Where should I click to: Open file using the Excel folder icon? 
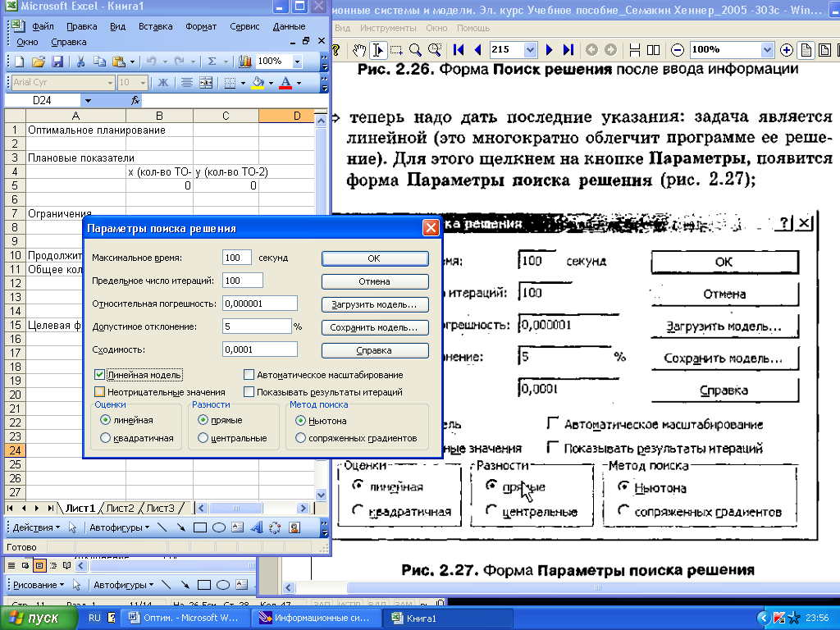pyautogui.click(x=38, y=62)
